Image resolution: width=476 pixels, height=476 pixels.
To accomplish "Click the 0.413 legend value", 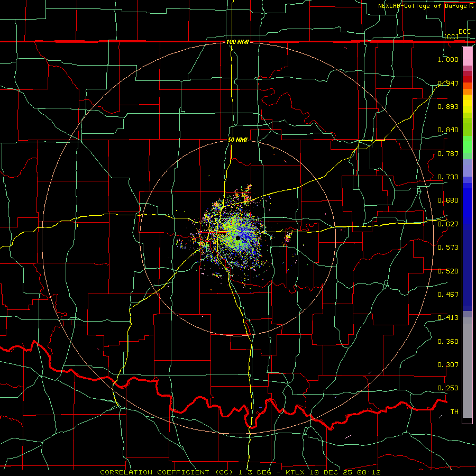I will [x=448, y=318].
